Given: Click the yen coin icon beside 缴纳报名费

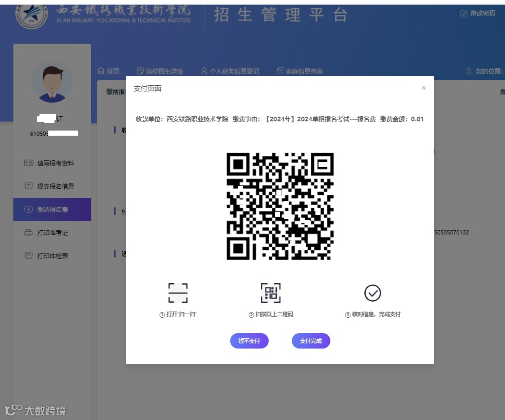Looking at the screenshot, I should click(x=29, y=209).
